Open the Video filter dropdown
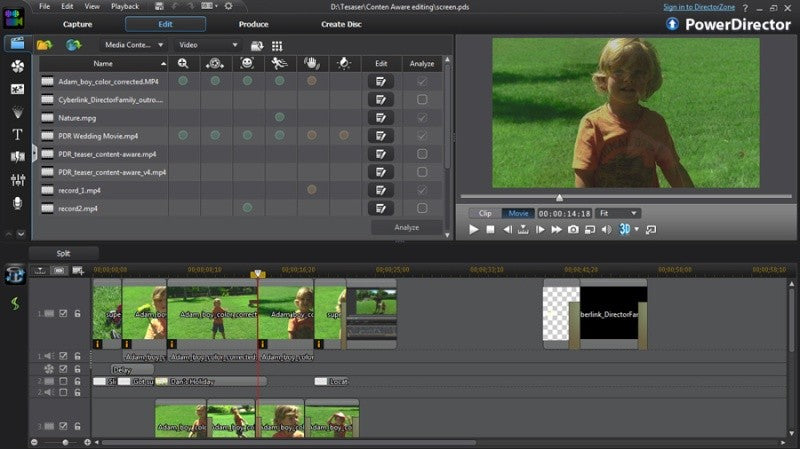 [208, 45]
